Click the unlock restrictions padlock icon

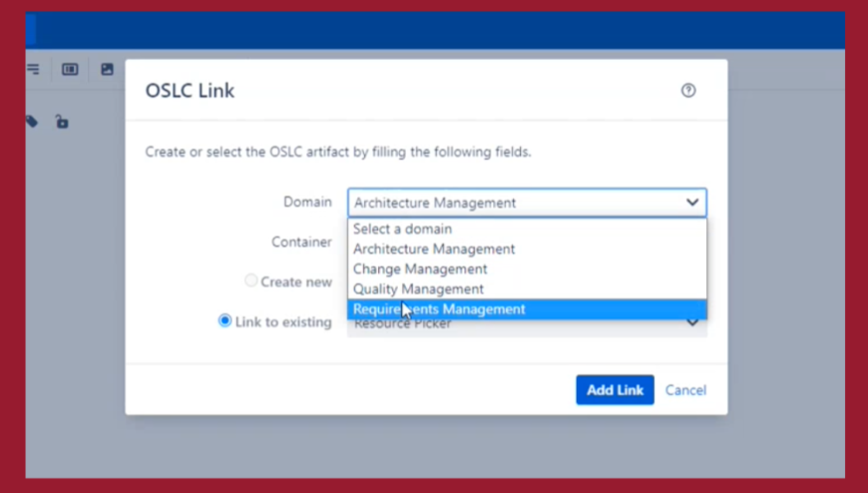(x=62, y=122)
